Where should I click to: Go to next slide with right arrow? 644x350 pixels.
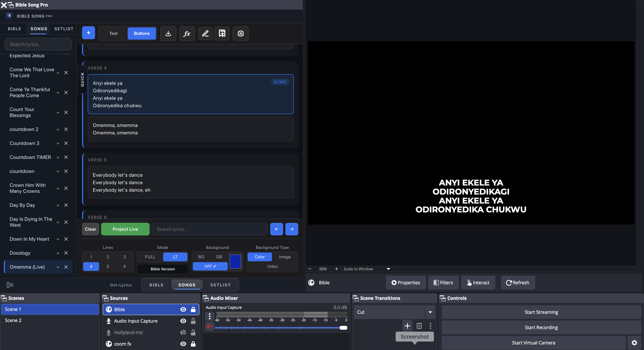(x=292, y=229)
